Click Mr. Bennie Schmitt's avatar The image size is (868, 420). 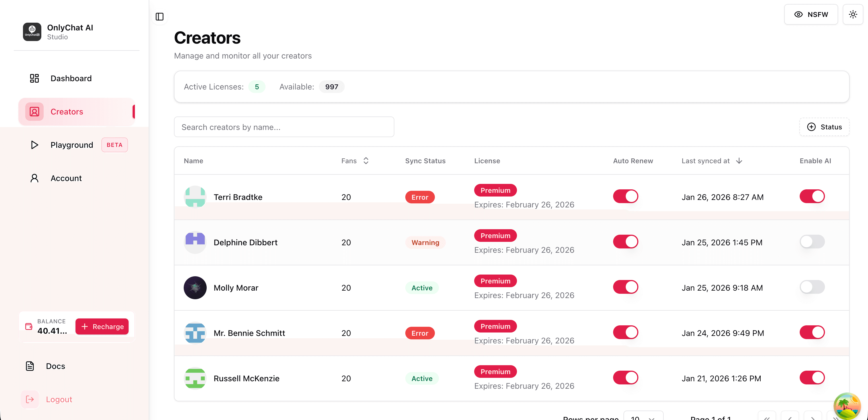(195, 333)
